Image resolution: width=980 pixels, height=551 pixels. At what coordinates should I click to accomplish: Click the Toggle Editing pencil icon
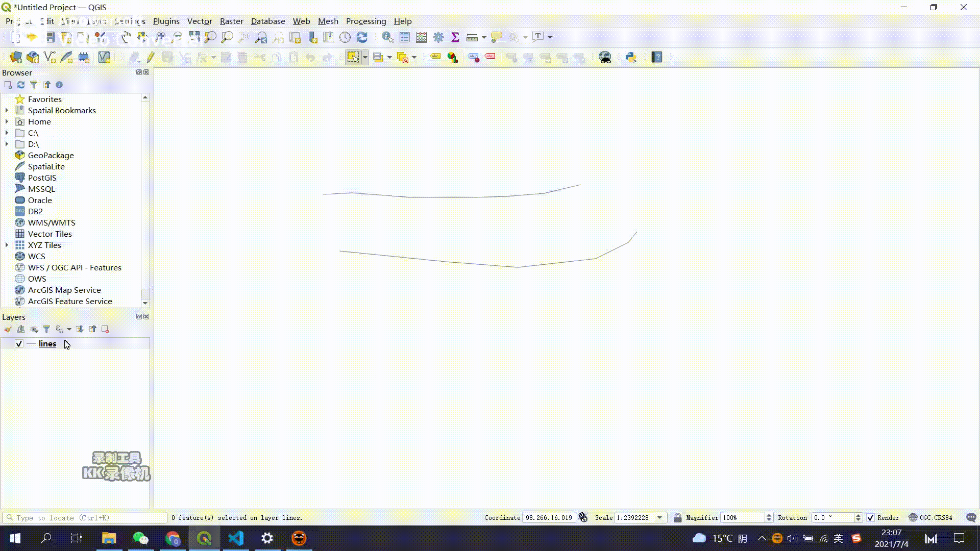click(151, 57)
